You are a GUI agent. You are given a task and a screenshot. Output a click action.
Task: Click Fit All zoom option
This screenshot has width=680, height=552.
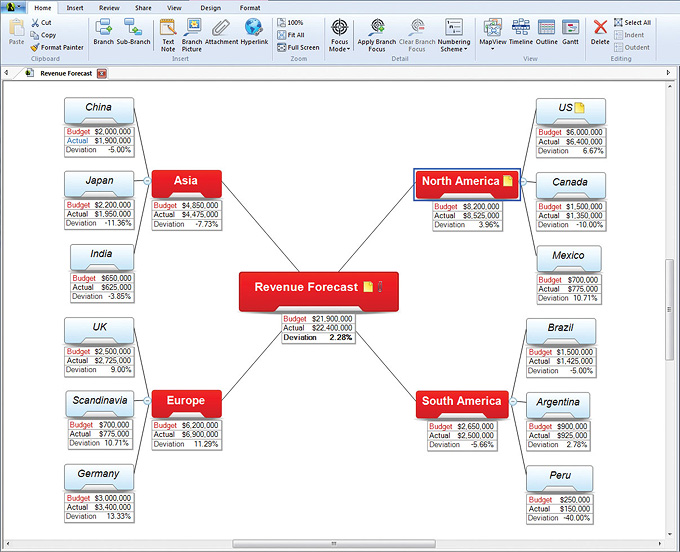coord(291,35)
